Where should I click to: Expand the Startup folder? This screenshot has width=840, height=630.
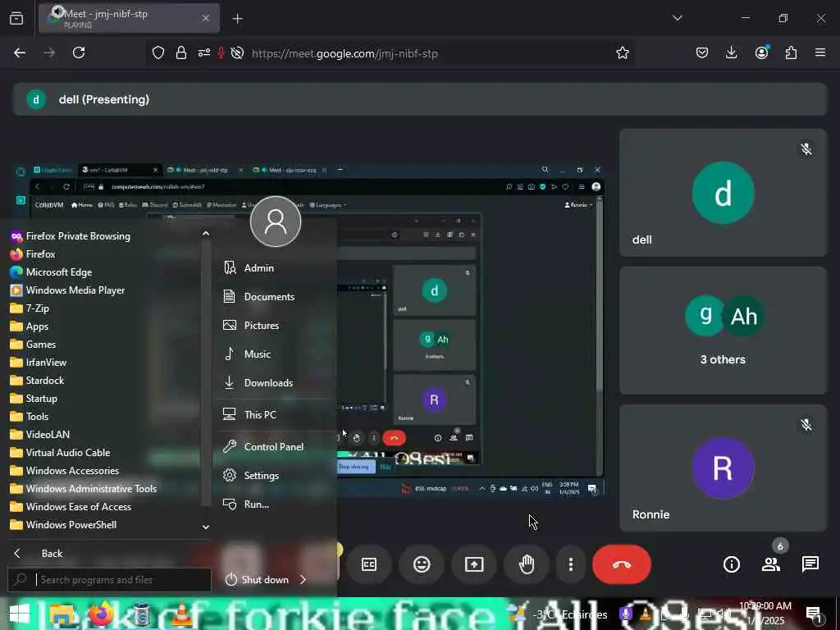[x=34, y=399]
